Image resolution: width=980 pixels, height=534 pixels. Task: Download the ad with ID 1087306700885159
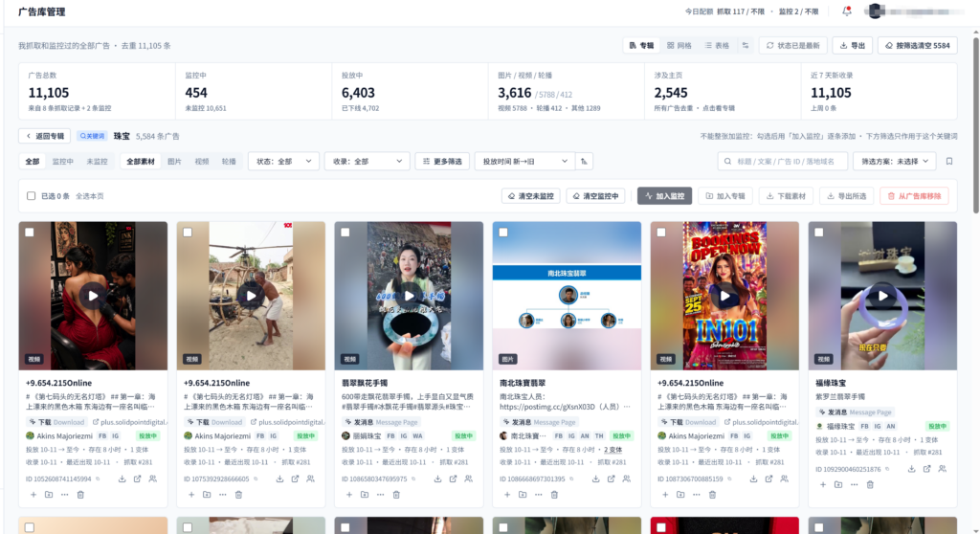pyautogui.click(x=754, y=479)
